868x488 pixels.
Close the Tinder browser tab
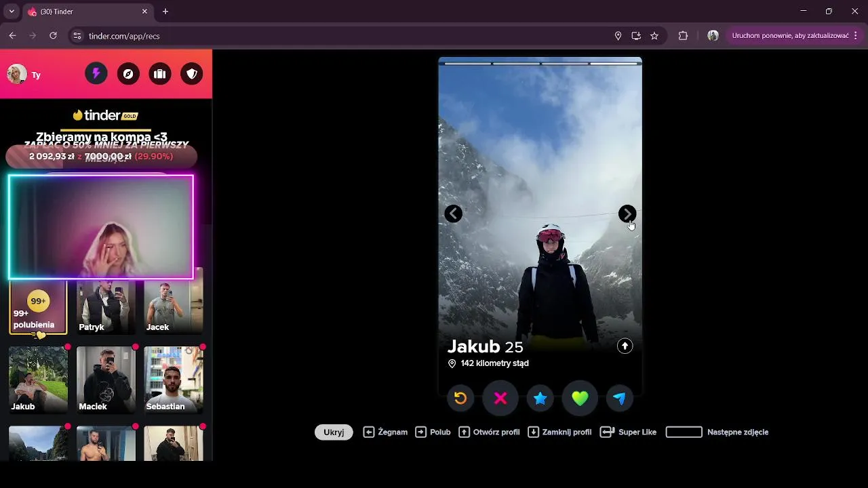pos(144,12)
